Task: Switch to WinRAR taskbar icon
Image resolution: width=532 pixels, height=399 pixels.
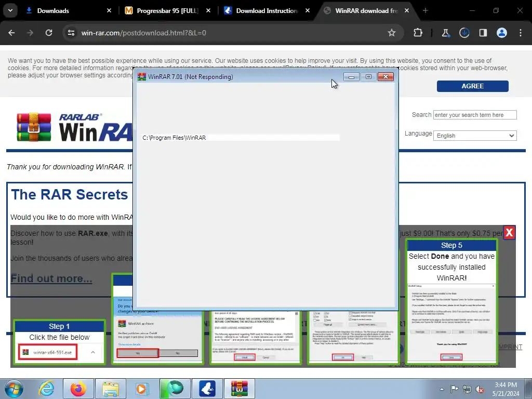Action: pos(240,389)
